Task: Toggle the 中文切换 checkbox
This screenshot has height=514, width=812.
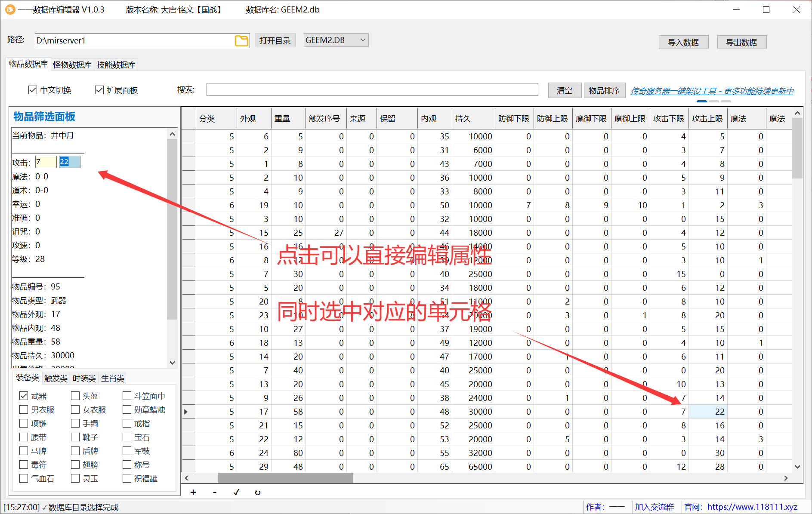Action: [33, 90]
